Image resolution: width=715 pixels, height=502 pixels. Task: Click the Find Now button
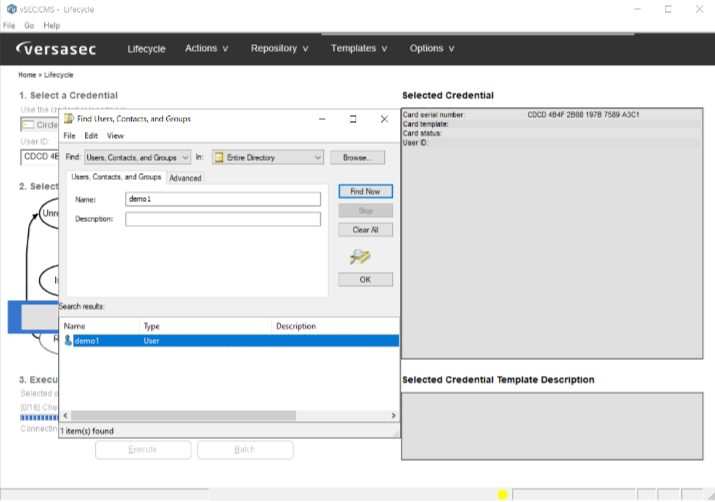tap(365, 191)
